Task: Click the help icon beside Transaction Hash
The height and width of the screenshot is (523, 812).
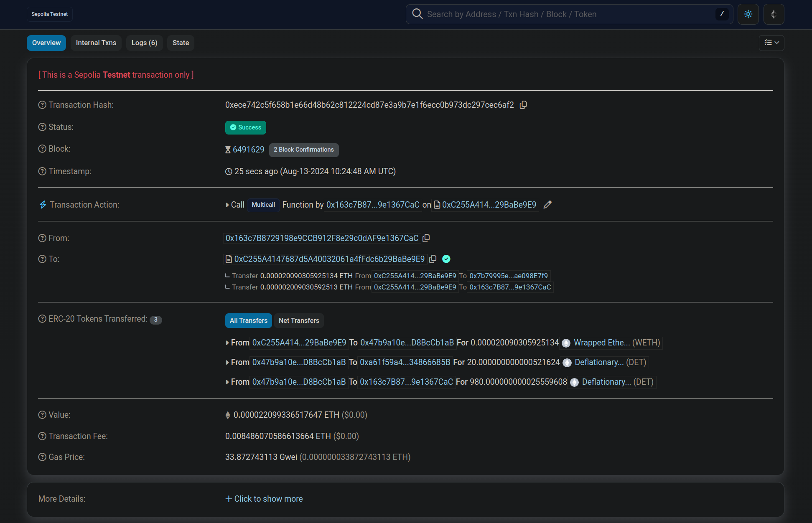Action: pos(42,105)
